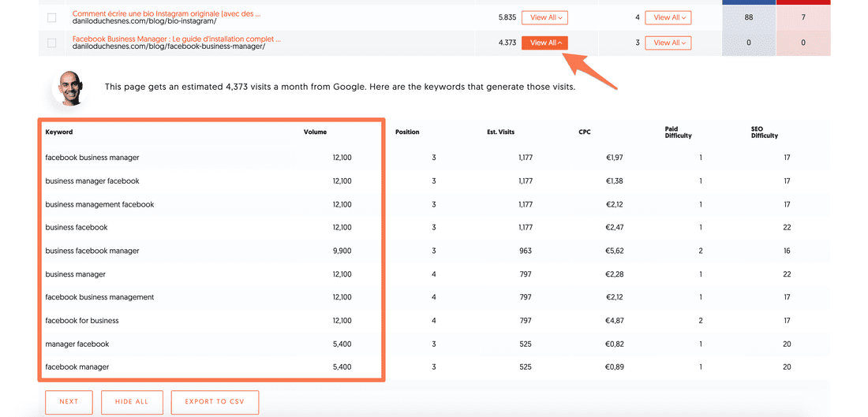The width and height of the screenshot is (868, 417).
Task: Select keyword 'business management facebook'
Action: tap(99, 204)
